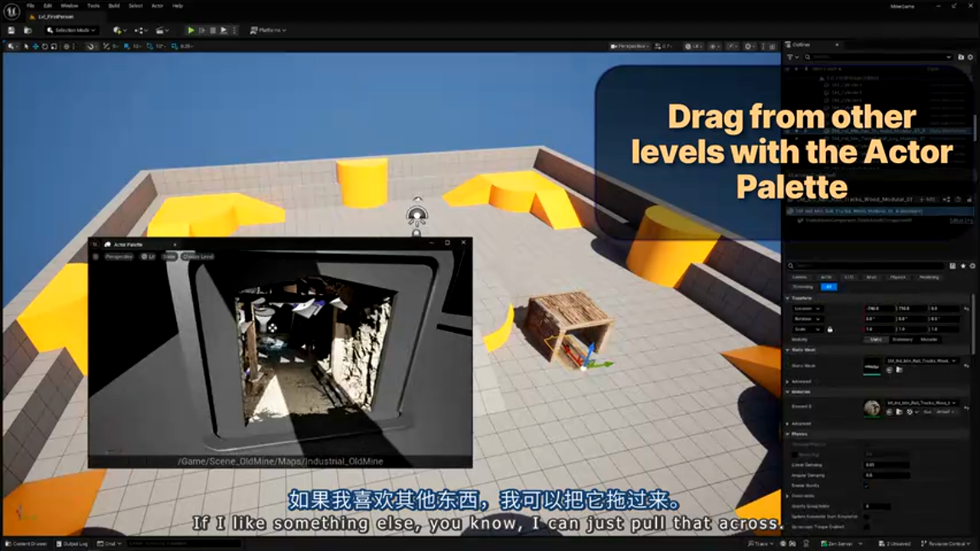Open the Platforms dropdown
Screen dimensions: 980x551
pos(268,31)
